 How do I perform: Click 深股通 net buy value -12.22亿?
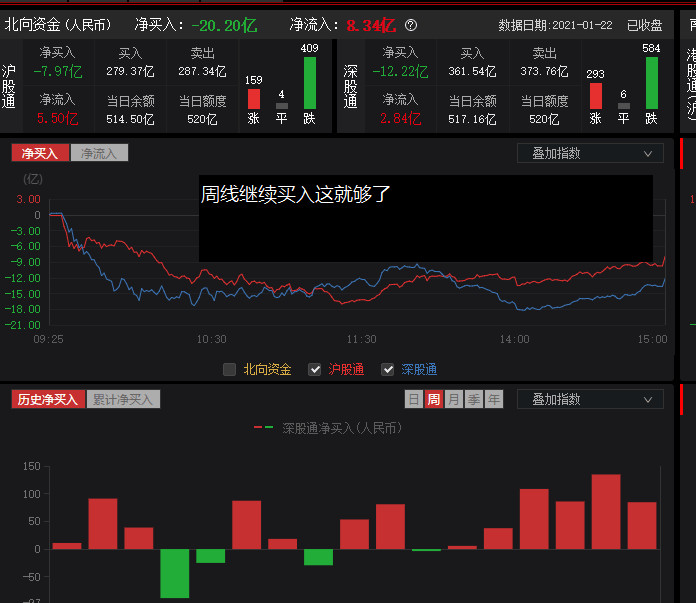click(400, 71)
